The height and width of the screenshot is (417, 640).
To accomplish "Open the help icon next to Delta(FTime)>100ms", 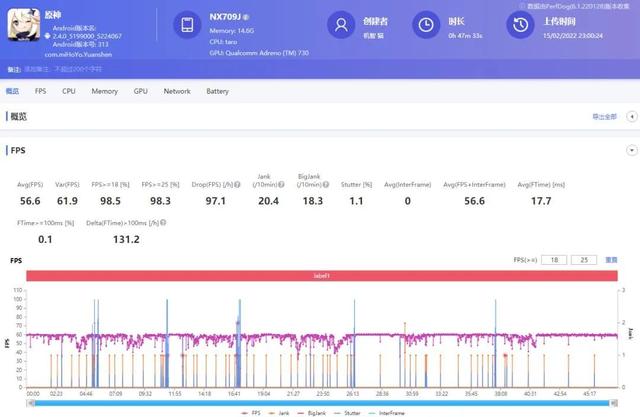I will click(163, 223).
